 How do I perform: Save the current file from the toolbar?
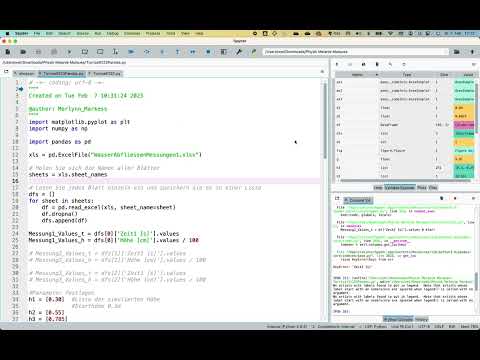click(38, 52)
